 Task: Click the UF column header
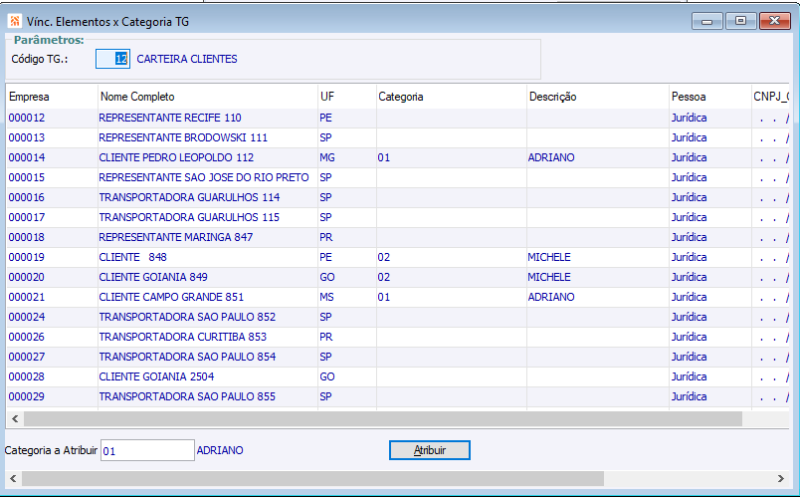(x=347, y=97)
